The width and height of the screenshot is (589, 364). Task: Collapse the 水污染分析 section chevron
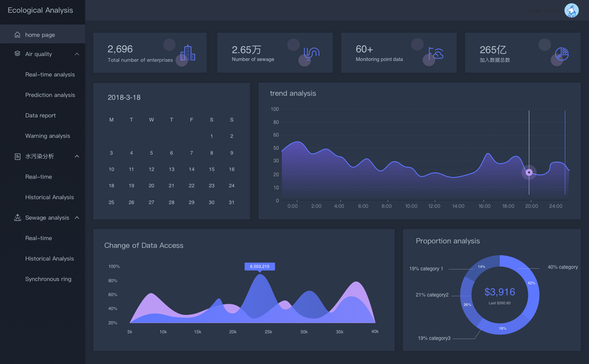(x=76, y=157)
